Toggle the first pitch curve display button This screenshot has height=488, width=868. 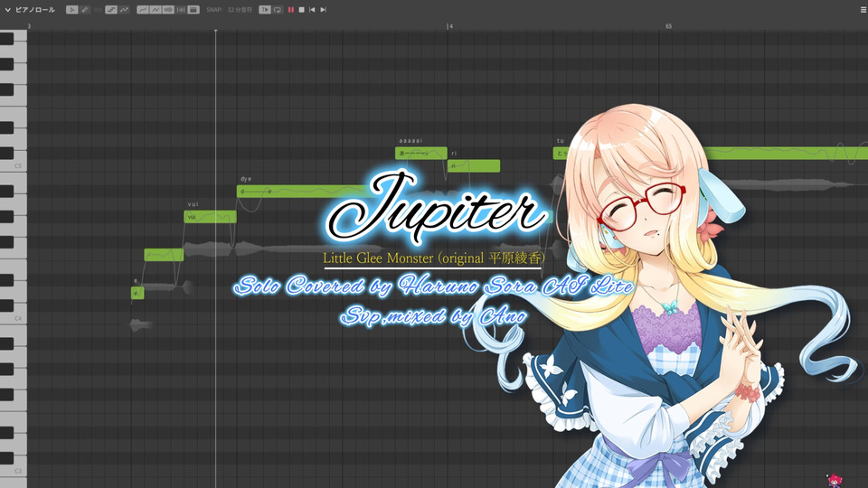(x=143, y=10)
